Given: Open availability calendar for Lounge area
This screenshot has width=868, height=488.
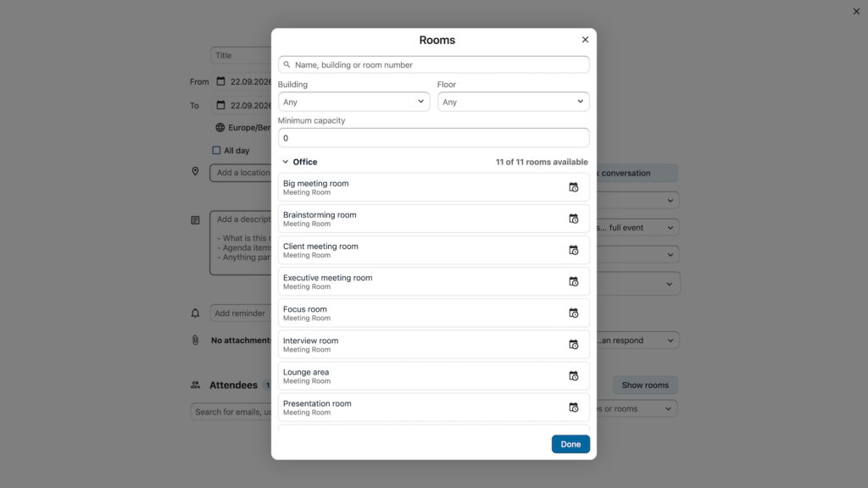Looking at the screenshot, I should click(574, 376).
